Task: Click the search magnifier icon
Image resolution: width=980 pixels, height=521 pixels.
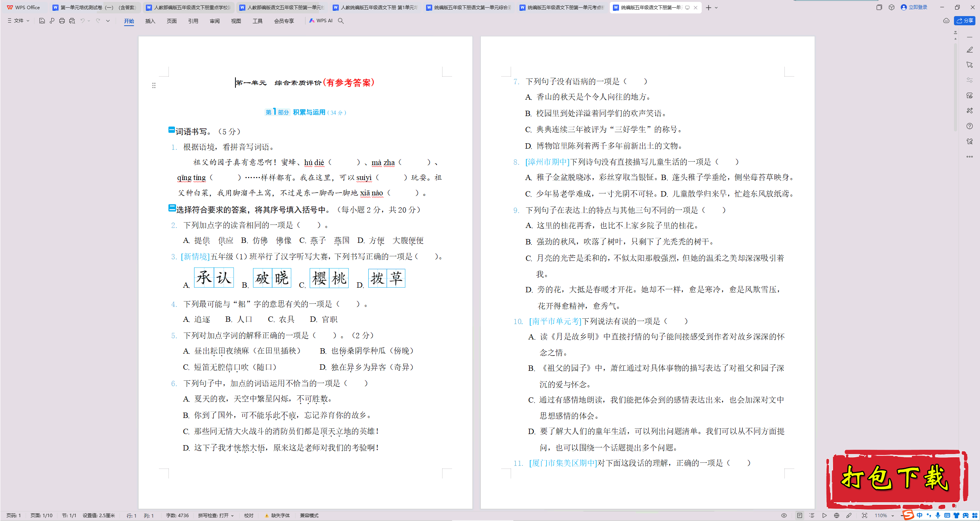Action: point(341,21)
